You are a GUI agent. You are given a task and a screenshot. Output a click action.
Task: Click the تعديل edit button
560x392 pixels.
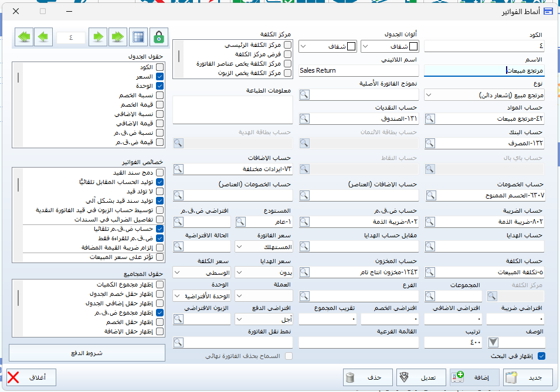point(421,377)
